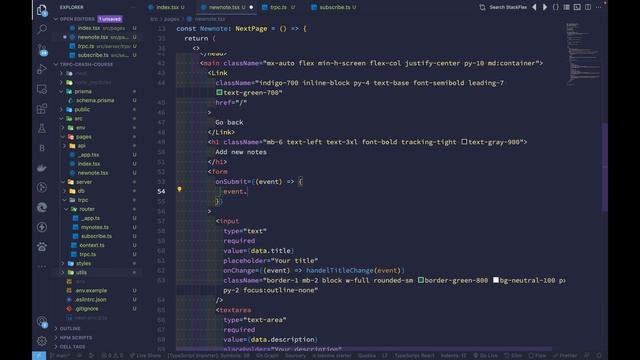Viewport: 640px width, 360px height.
Task: Open the Manage gear icon
Action: [x=42, y=340]
